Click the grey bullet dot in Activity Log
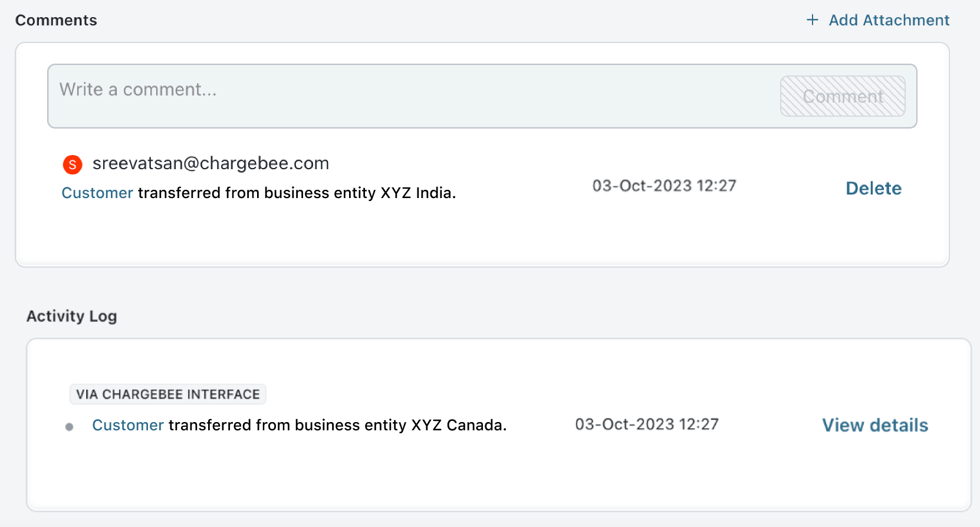The height and width of the screenshot is (527, 980). 70,427
